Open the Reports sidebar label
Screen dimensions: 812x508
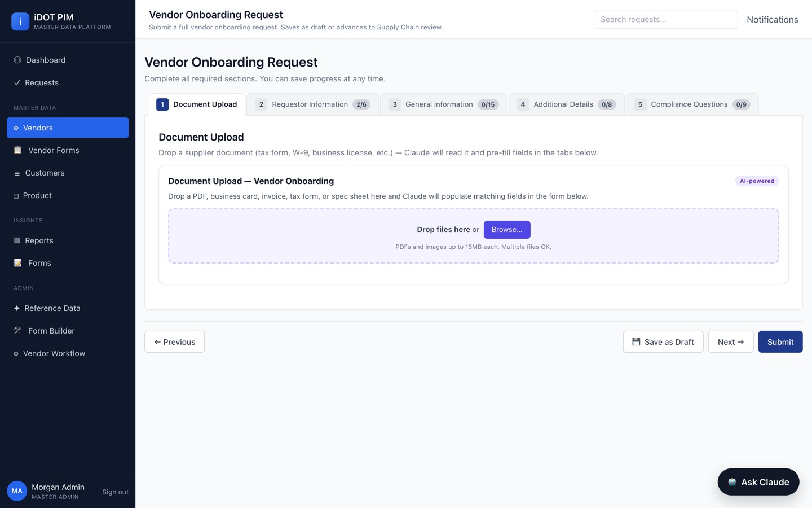point(39,240)
